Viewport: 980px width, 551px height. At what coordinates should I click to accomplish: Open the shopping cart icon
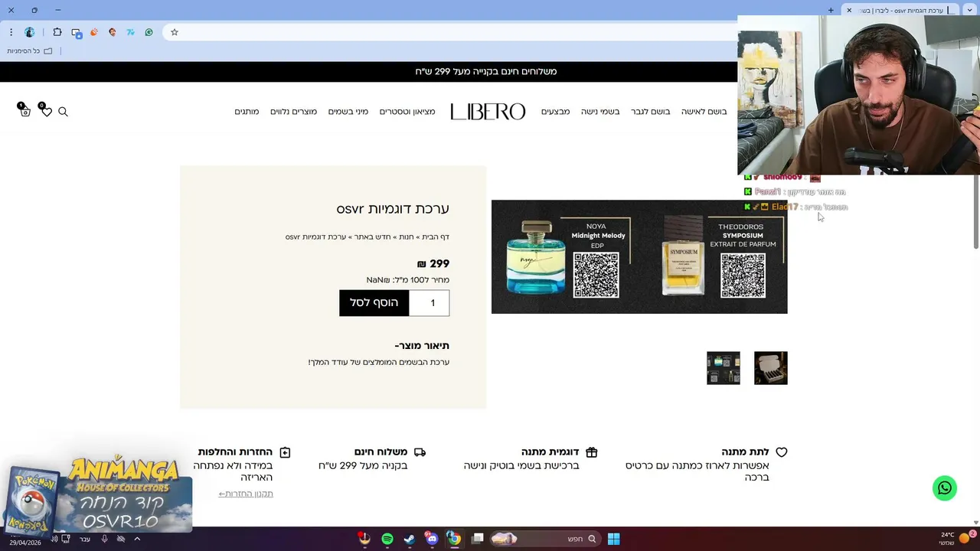[24, 110]
